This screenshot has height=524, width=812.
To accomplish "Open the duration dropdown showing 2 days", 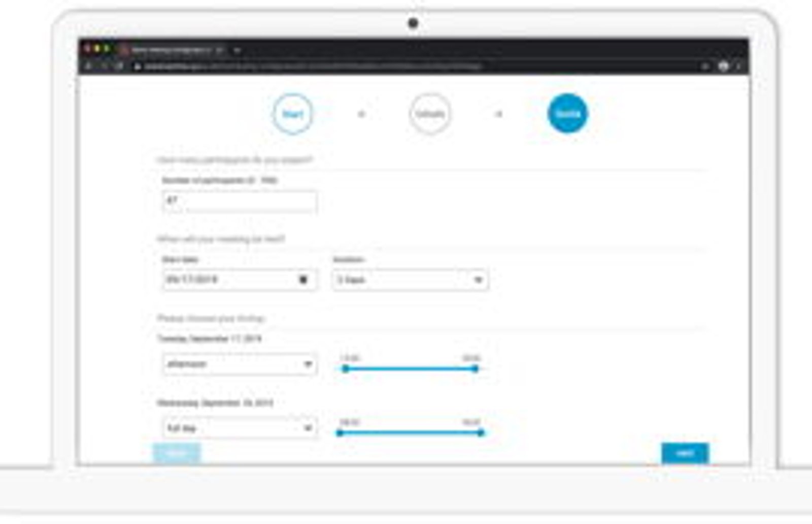I will tap(411, 280).
